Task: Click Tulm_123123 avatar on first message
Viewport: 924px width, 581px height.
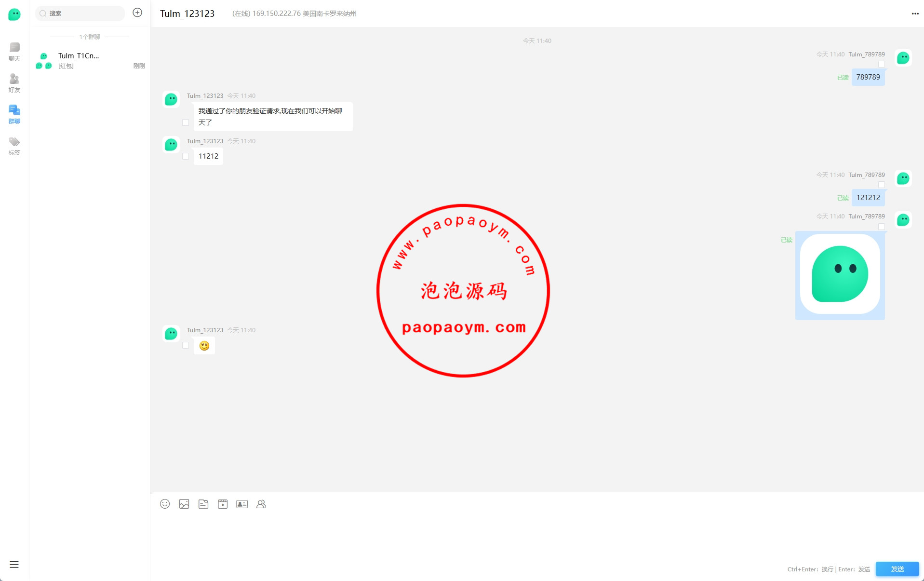Action: click(171, 99)
